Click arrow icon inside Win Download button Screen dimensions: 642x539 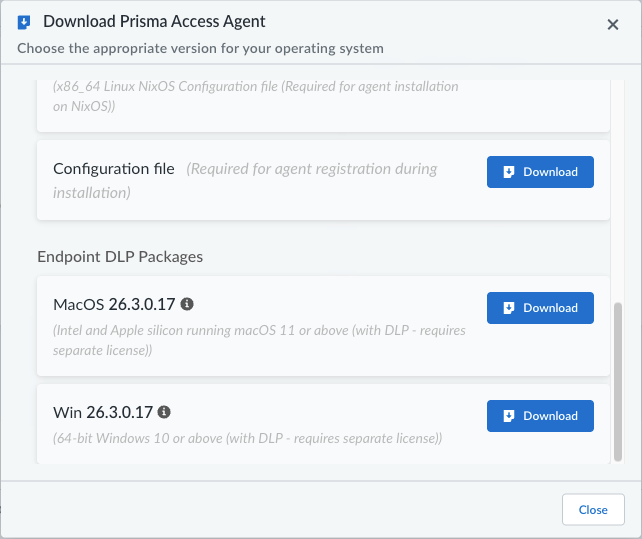(x=509, y=416)
